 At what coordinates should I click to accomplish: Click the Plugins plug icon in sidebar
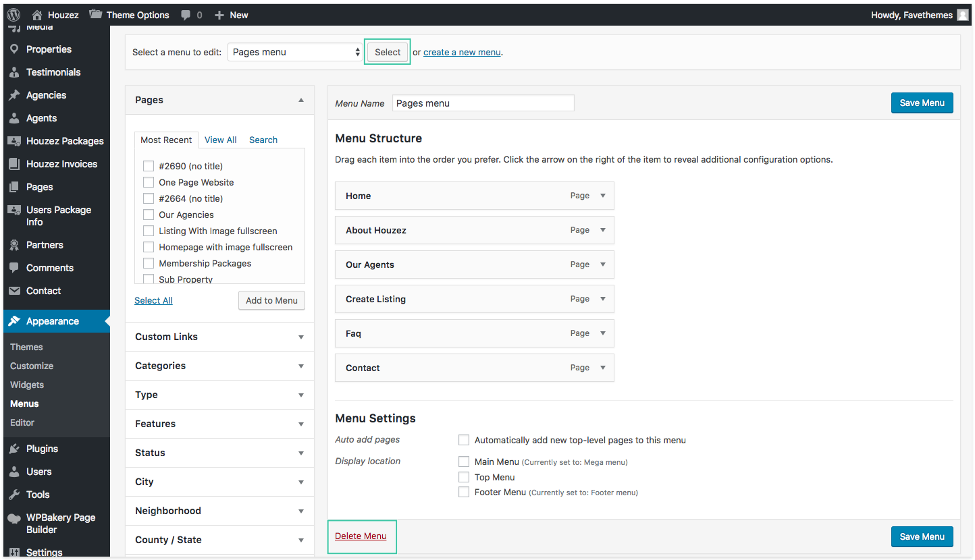(14, 449)
